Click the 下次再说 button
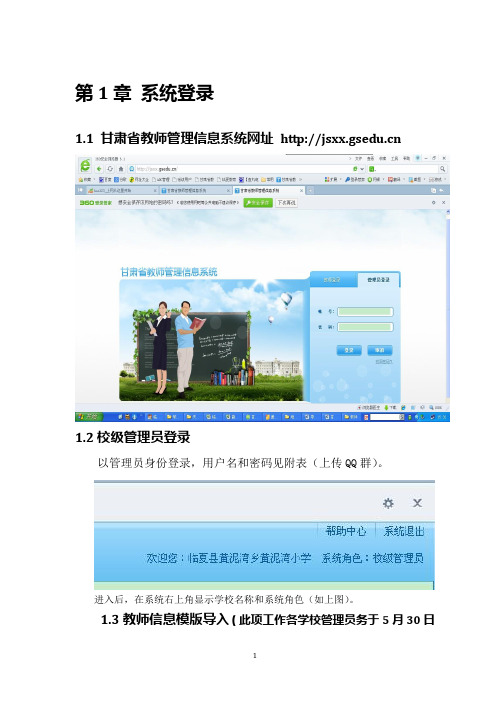 click(286, 203)
